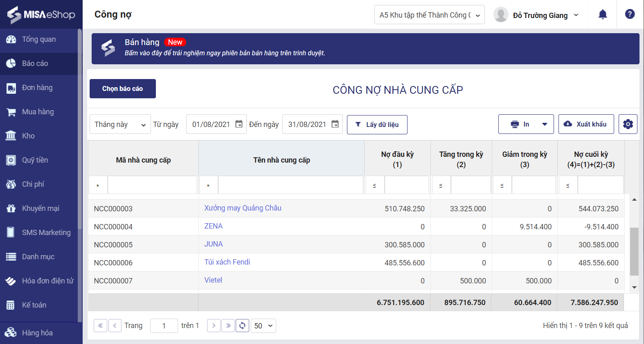Open the Tổng quan menu item
The width and height of the screenshot is (644, 344).
(39, 39)
